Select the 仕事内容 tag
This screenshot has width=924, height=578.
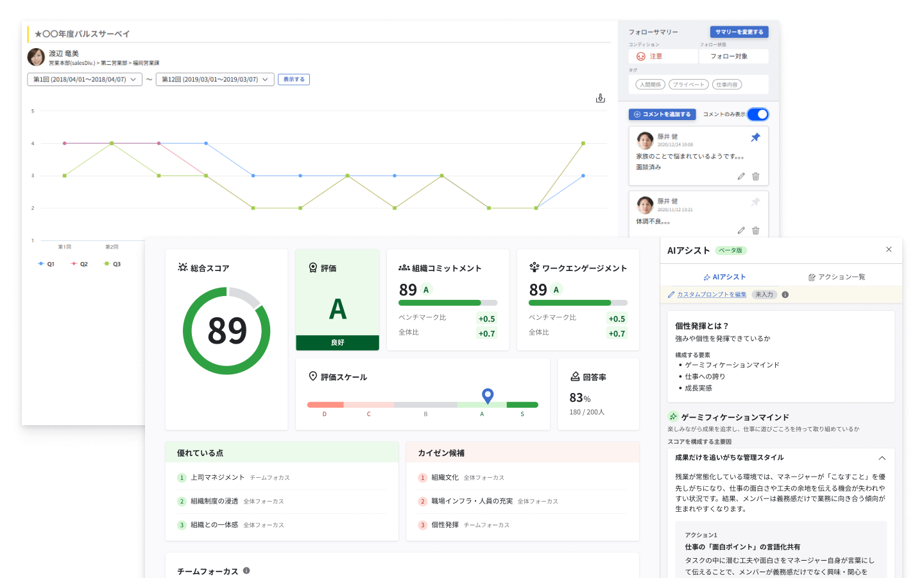point(727,85)
